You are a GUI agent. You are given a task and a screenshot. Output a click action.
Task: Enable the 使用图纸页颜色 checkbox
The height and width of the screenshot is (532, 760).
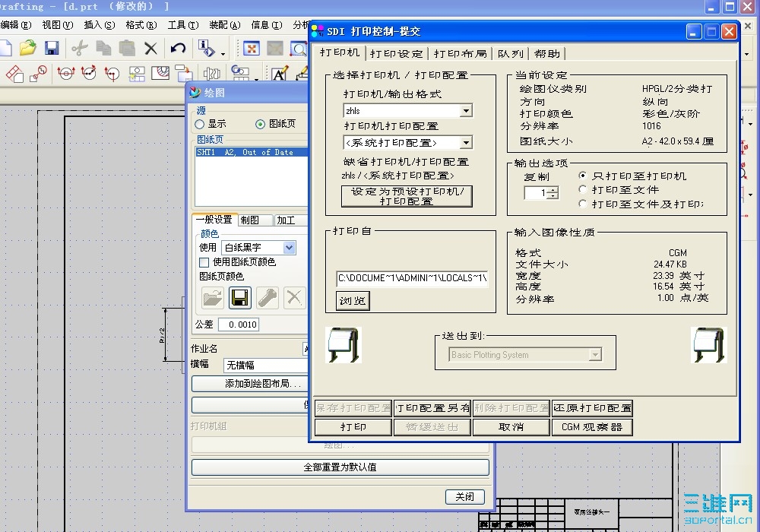[x=204, y=263]
